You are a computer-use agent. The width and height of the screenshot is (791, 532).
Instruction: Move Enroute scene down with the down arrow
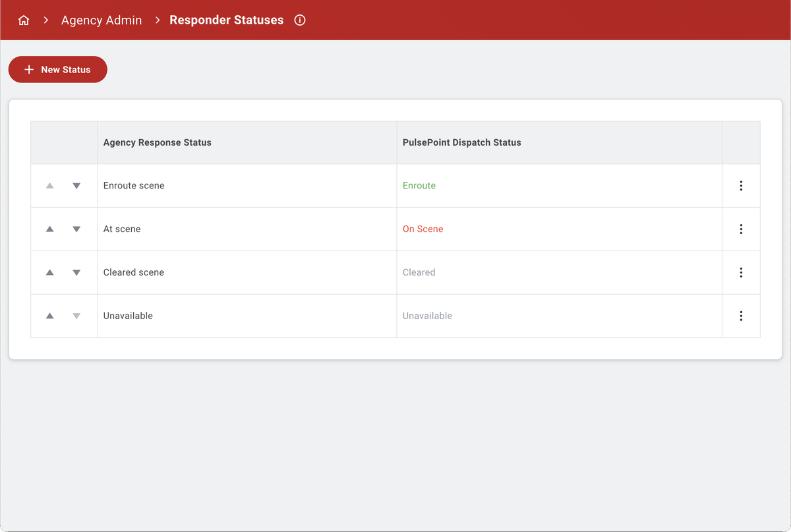[76, 185]
